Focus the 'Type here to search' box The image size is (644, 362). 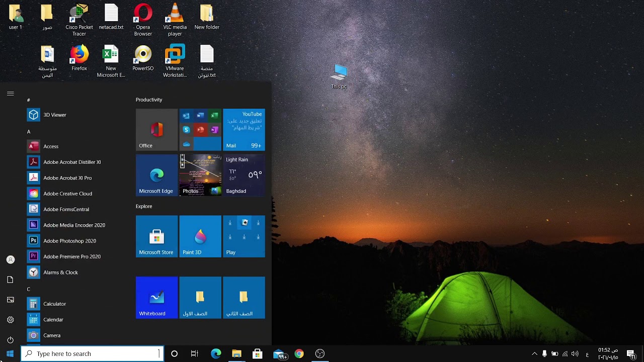tap(93, 354)
